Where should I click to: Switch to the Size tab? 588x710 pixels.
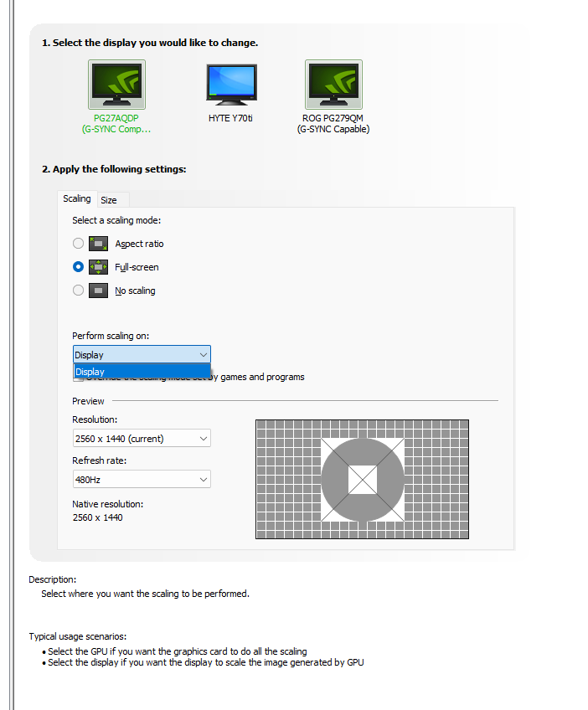109,200
